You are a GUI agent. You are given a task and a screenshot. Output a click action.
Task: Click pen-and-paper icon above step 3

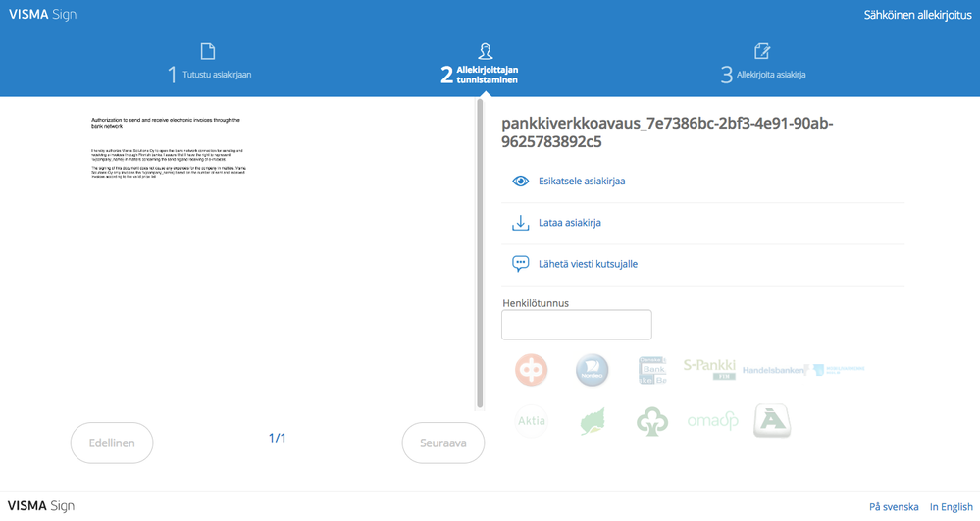tap(762, 51)
